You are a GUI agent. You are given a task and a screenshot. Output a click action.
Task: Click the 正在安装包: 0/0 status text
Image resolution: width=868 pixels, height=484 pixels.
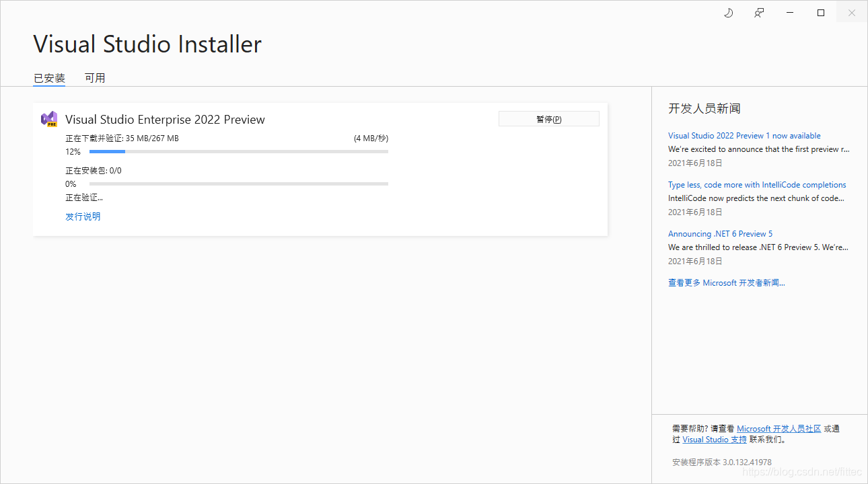coord(94,171)
